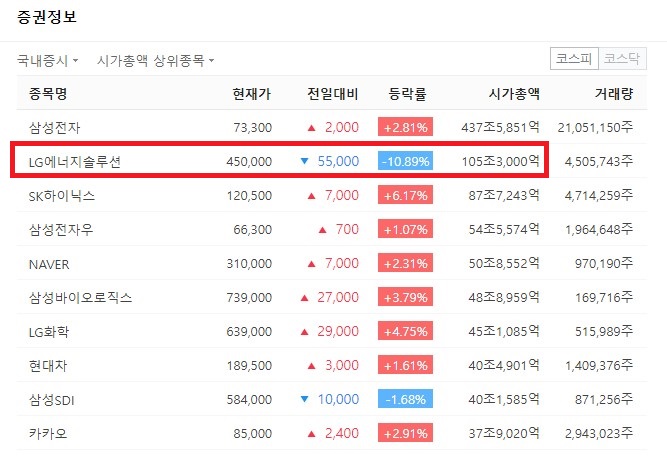The height and width of the screenshot is (462, 667).
Task: Click the 전일대비 column header
Action: [333, 93]
